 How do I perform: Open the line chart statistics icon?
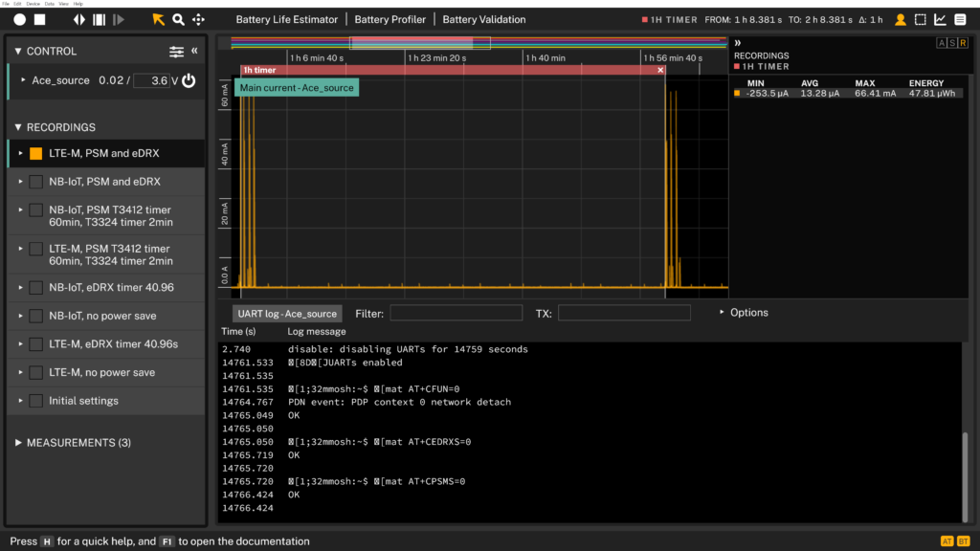pyautogui.click(x=940, y=19)
